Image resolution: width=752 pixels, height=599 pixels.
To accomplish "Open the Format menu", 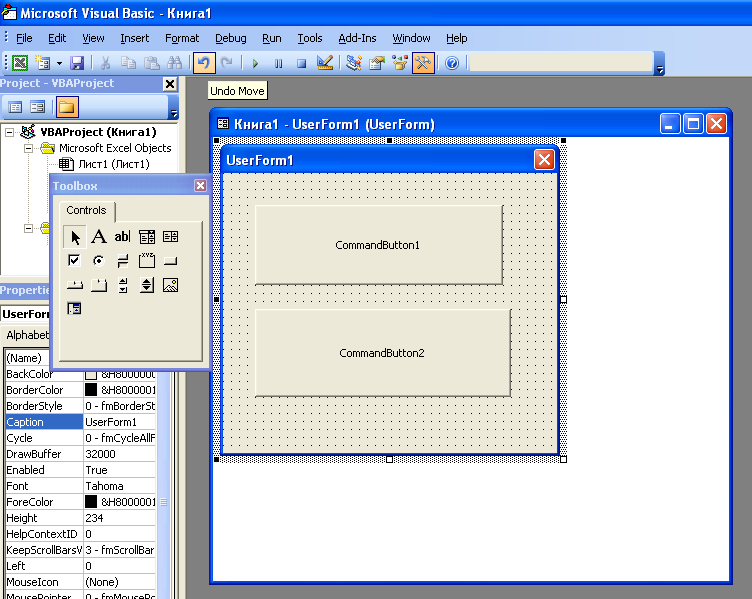I will 182,38.
